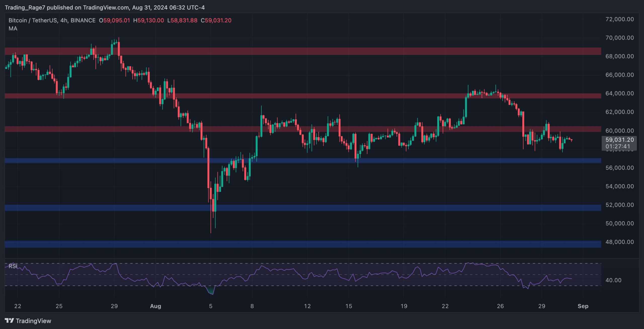
Task: Click the MA indicator label
Action: tap(13, 28)
